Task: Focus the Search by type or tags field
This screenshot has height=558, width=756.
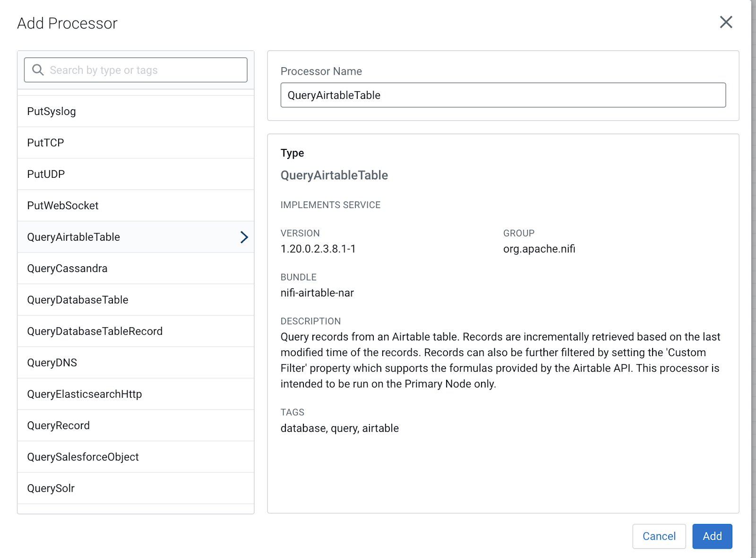Action: 136,70
